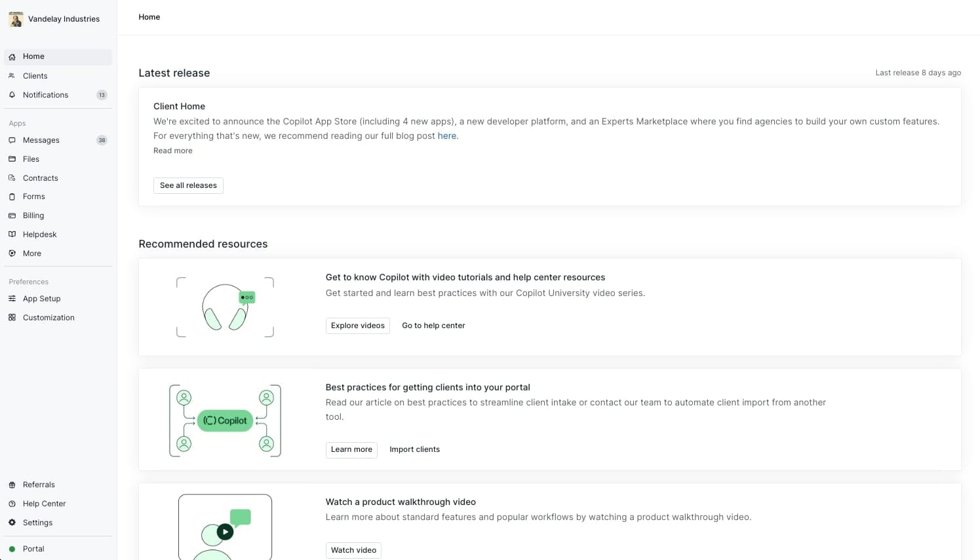Click the Files folder icon
The width and height of the screenshot is (980, 560).
(x=12, y=159)
